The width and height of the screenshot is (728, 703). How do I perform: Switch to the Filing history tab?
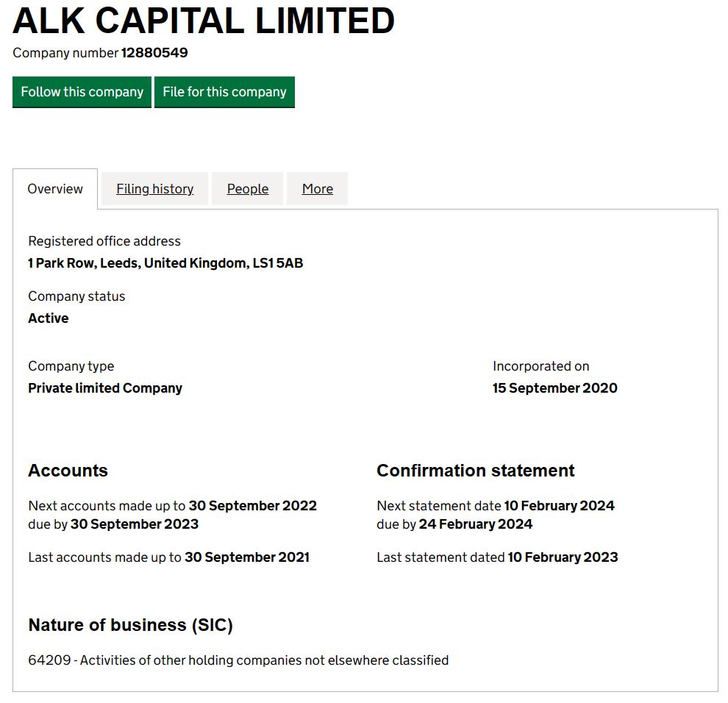154,189
